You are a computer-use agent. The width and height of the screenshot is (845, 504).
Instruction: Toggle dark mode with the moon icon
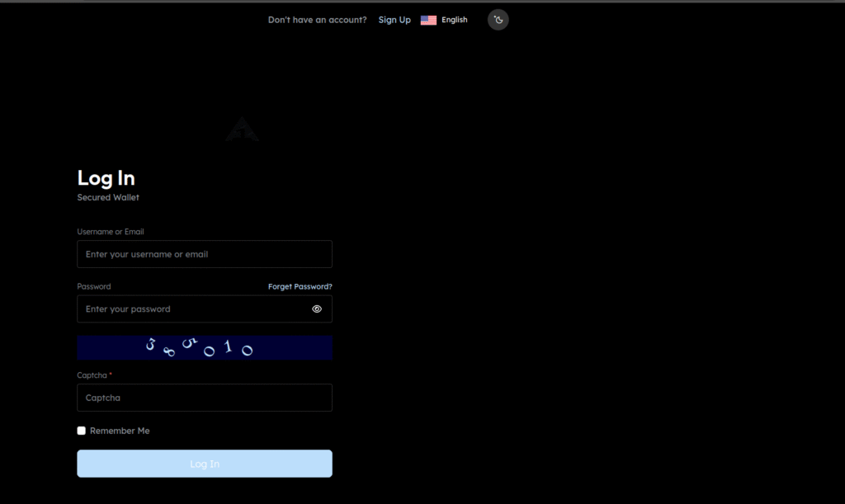498,19
